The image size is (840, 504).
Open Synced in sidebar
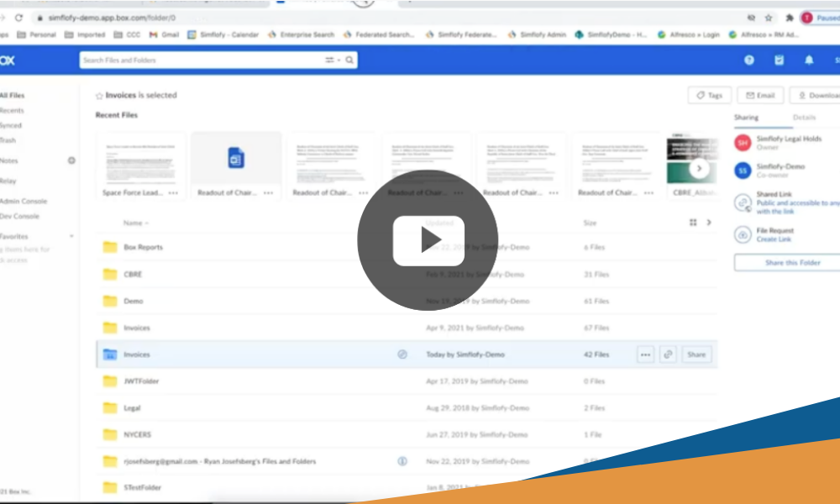(11, 125)
